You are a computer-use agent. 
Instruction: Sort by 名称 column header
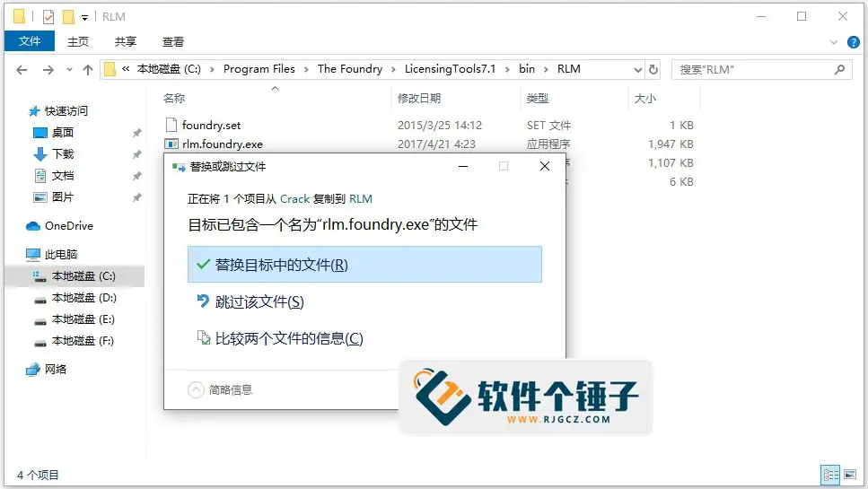174,99
